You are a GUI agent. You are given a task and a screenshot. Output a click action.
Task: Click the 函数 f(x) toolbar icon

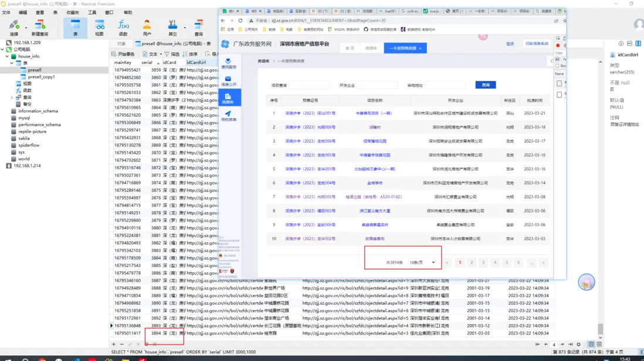(x=123, y=27)
